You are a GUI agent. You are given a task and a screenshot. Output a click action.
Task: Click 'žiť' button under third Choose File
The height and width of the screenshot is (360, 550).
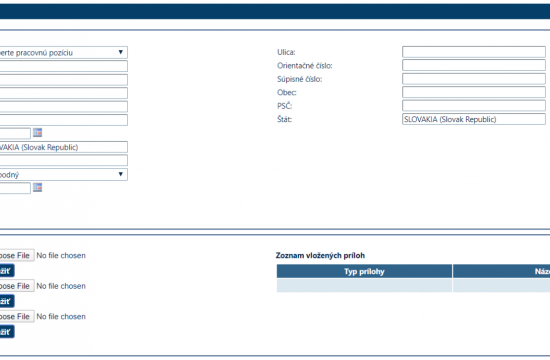(x=7, y=332)
